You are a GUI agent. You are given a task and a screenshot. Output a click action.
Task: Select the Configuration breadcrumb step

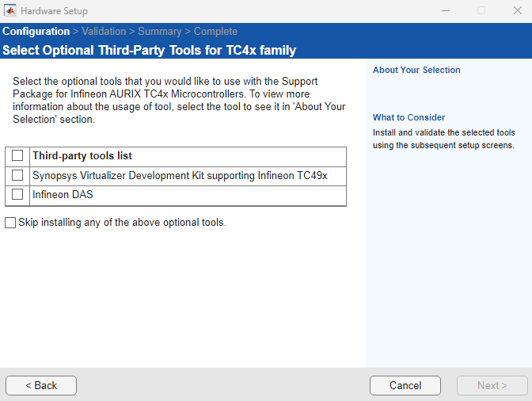tap(36, 32)
